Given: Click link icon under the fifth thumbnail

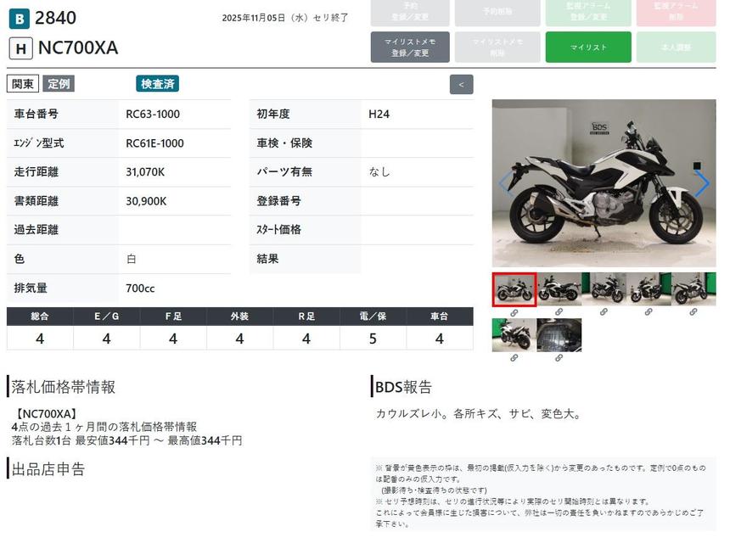Looking at the screenshot, I should click(694, 312).
